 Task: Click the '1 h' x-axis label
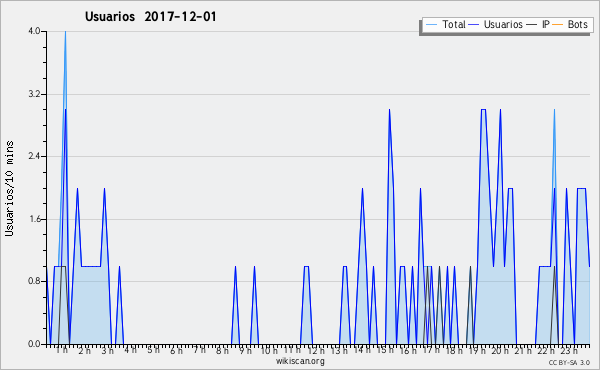62,350
